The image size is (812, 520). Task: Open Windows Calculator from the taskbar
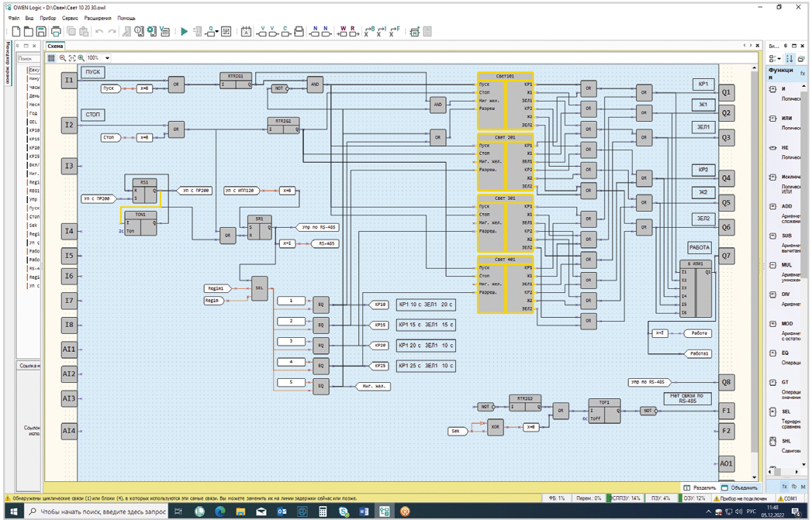323,511
